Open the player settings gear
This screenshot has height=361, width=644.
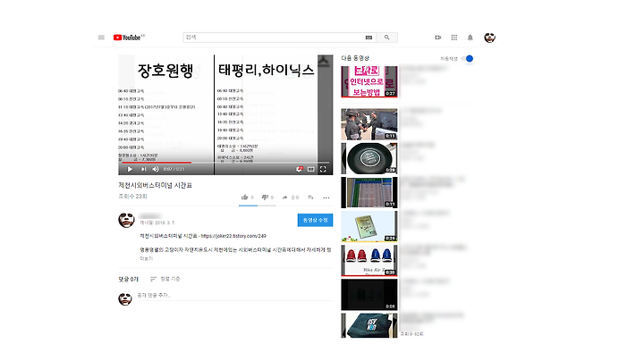pos(299,169)
